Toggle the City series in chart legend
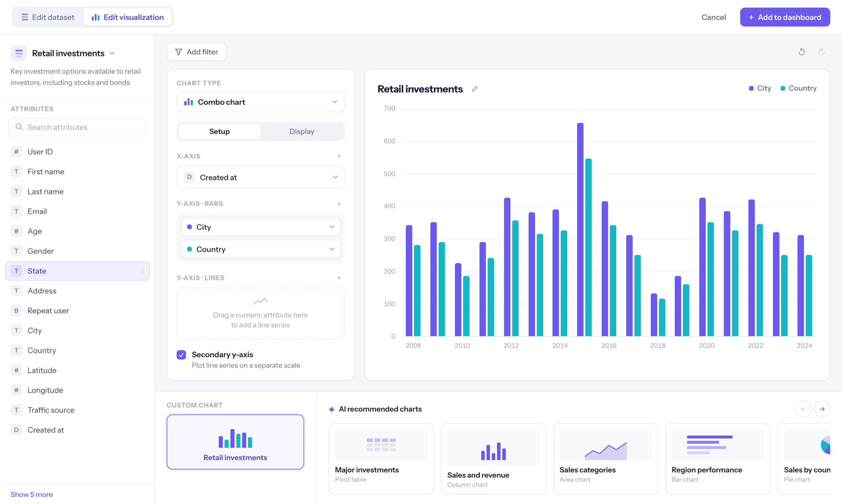The image size is (842, 504). pyautogui.click(x=760, y=88)
